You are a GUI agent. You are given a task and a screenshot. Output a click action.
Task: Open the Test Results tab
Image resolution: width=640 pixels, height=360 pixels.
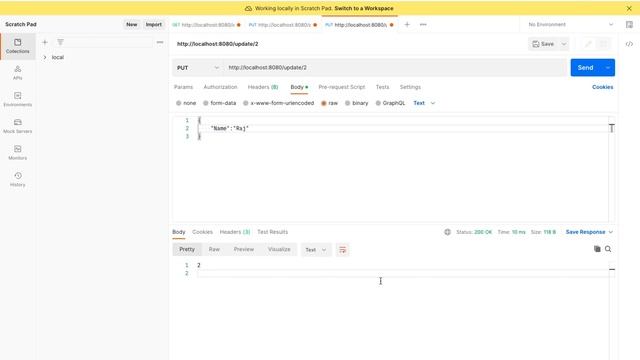[273, 232]
